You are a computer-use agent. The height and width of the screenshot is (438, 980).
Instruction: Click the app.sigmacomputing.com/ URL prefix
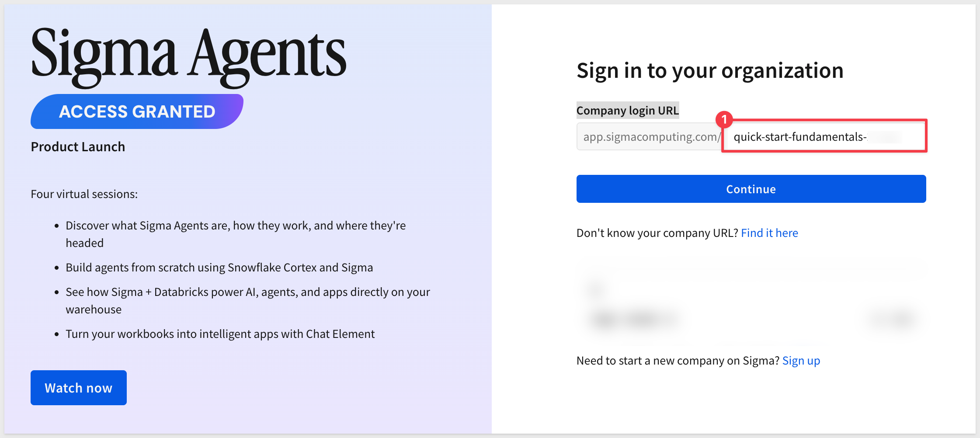[x=650, y=137]
